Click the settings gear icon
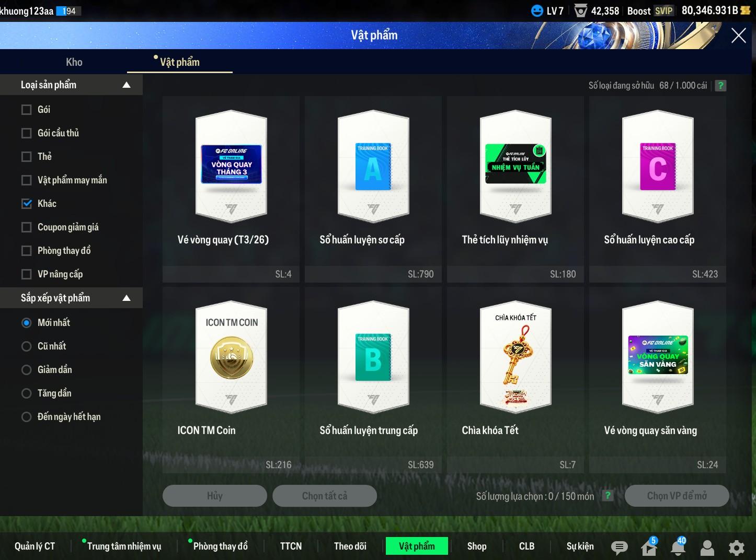The height and width of the screenshot is (560, 756). (736, 547)
